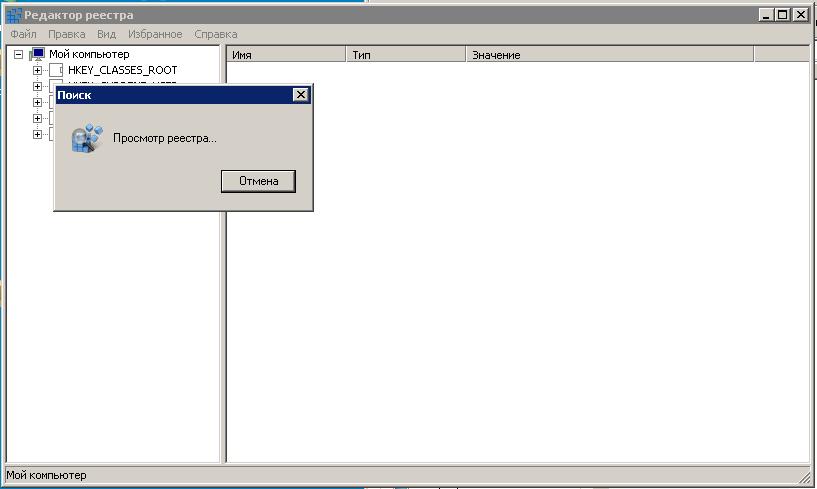This screenshot has width=817, height=489.
Task: Open the Вид menu
Action: click(106, 34)
